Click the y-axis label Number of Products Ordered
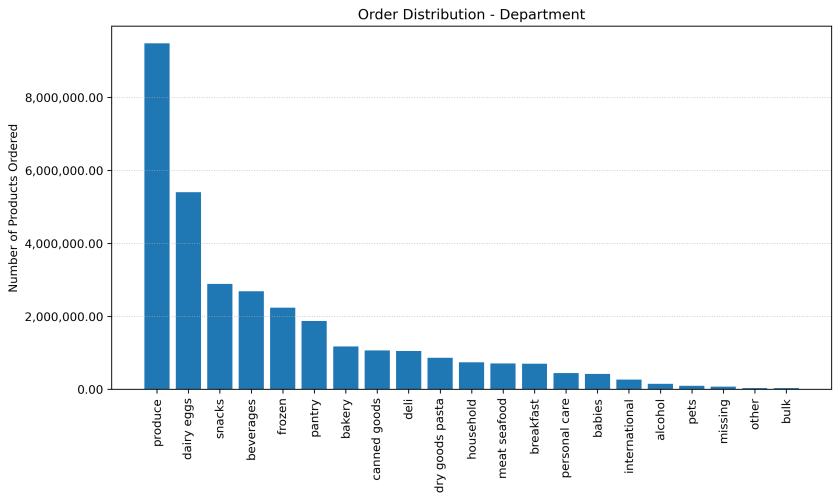Screen dimensions: 840x501 tap(14, 208)
